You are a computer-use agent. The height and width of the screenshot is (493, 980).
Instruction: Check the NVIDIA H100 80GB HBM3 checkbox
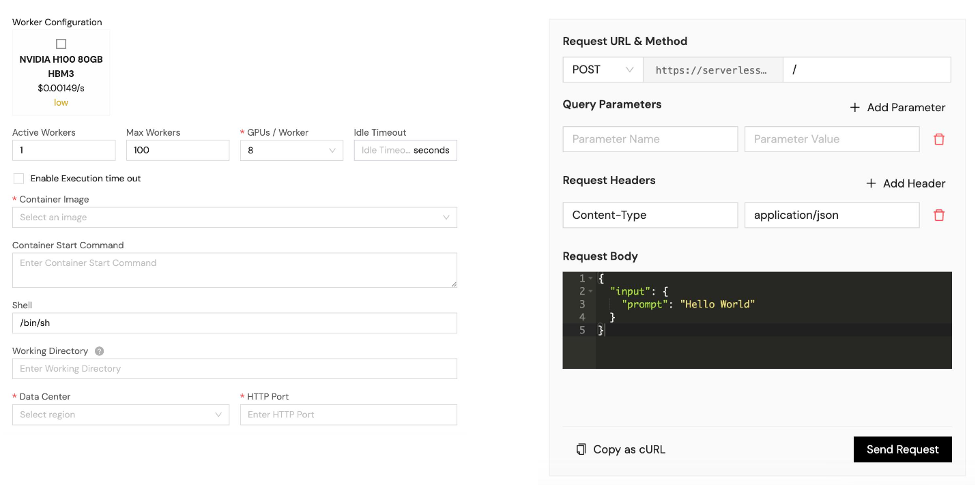[x=61, y=44]
